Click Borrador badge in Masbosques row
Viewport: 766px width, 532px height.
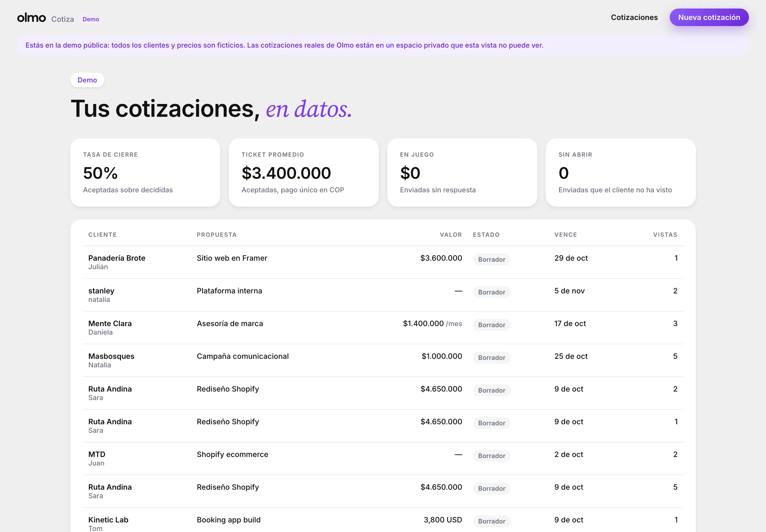tap(491, 357)
